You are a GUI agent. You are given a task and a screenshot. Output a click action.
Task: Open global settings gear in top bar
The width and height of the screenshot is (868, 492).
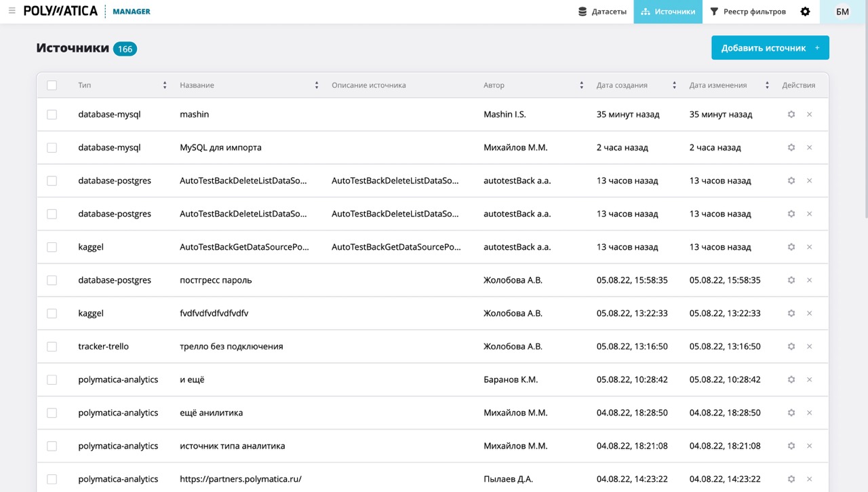pyautogui.click(x=805, y=12)
